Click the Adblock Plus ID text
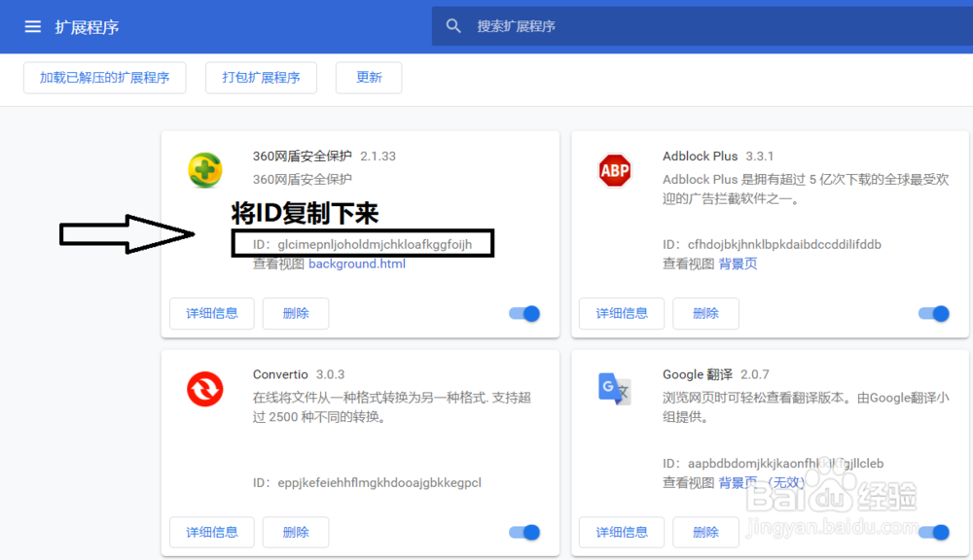This screenshot has height=560, width=973. (x=772, y=244)
